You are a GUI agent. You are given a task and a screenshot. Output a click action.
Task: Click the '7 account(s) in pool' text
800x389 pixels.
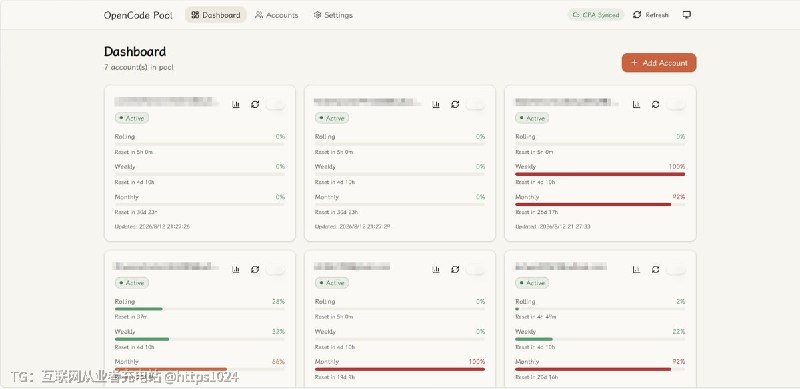(x=139, y=67)
